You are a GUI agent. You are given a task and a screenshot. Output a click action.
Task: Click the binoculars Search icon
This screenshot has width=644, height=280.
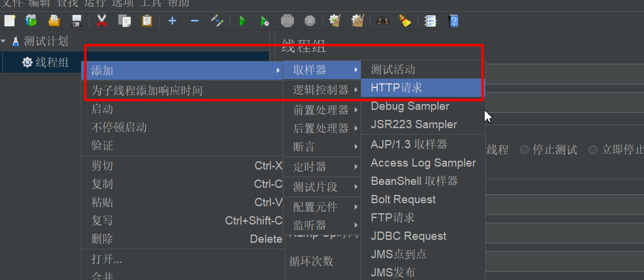tap(383, 21)
